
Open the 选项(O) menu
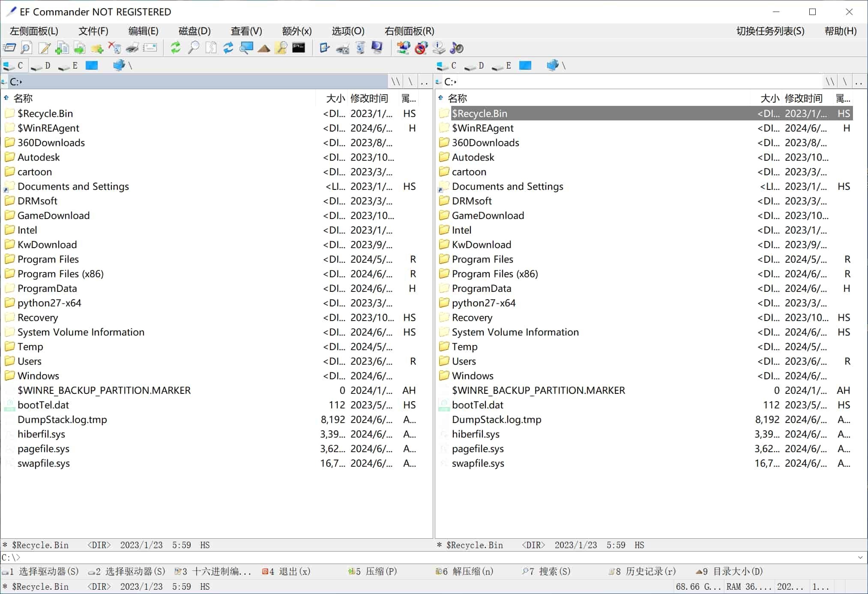click(348, 31)
